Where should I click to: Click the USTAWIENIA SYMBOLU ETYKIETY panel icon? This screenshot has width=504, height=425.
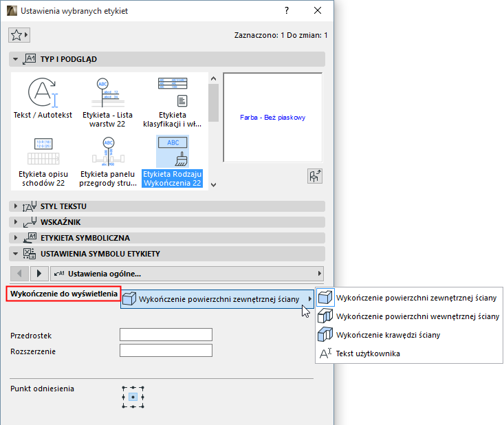coord(30,254)
